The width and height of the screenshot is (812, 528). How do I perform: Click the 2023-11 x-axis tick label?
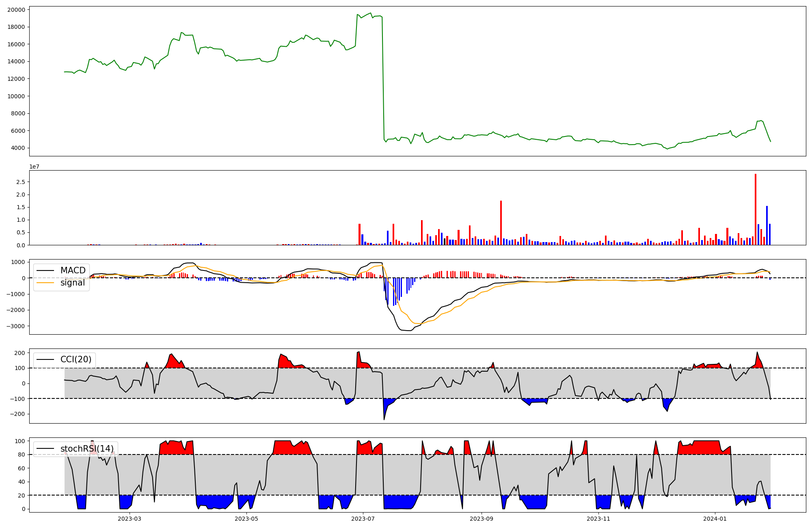coord(598,519)
